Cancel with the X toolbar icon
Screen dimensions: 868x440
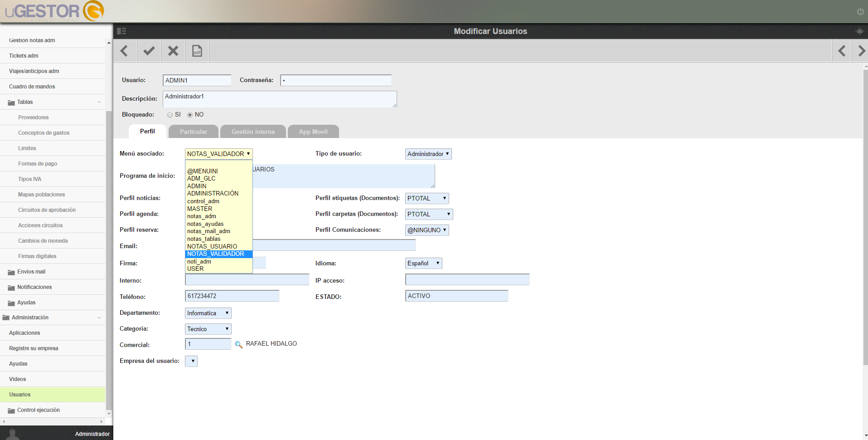click(173, 50)
